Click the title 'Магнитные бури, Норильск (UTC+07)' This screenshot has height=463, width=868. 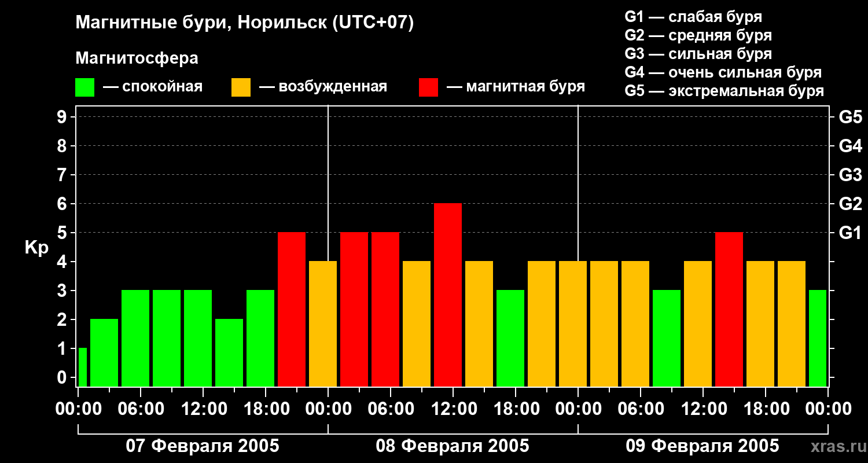coord(245,23)
